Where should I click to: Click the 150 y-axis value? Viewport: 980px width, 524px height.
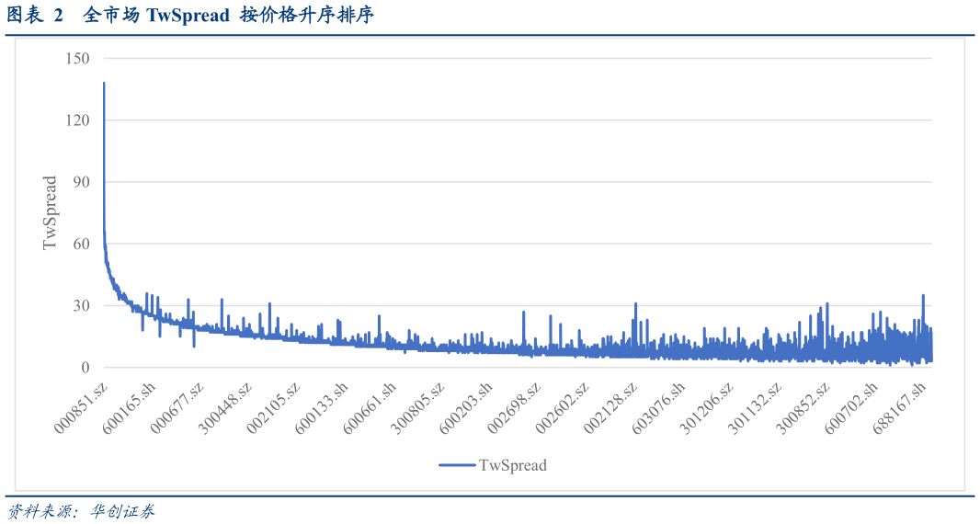click(x=77, y=58)
